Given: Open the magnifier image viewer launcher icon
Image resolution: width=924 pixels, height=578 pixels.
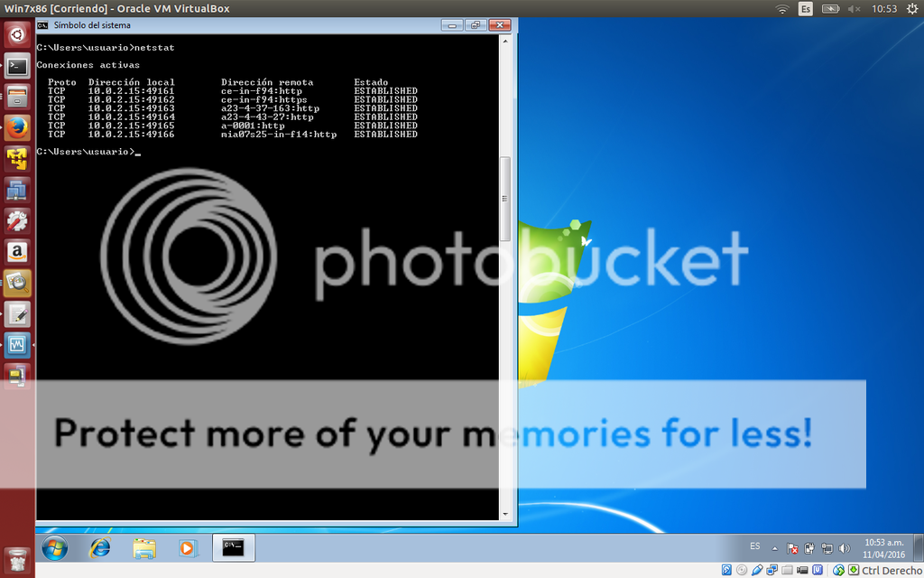Looking at the screenshot, I should (17, 283).
